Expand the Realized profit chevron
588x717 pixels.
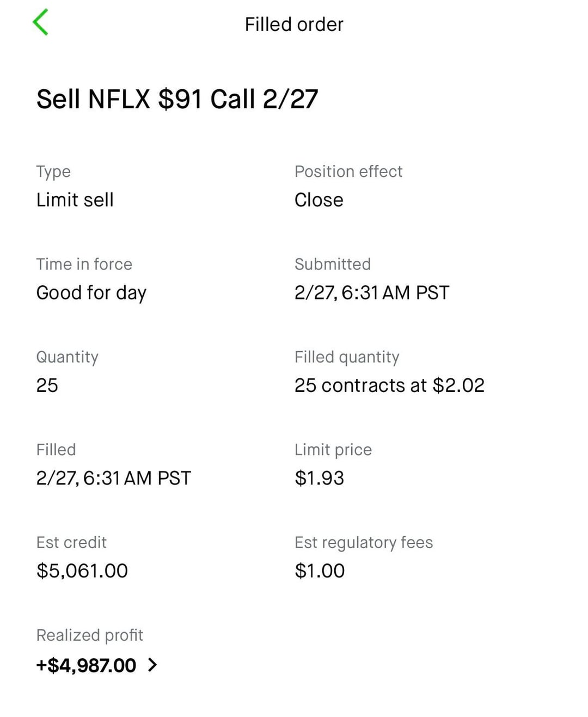tap(152, 665)
